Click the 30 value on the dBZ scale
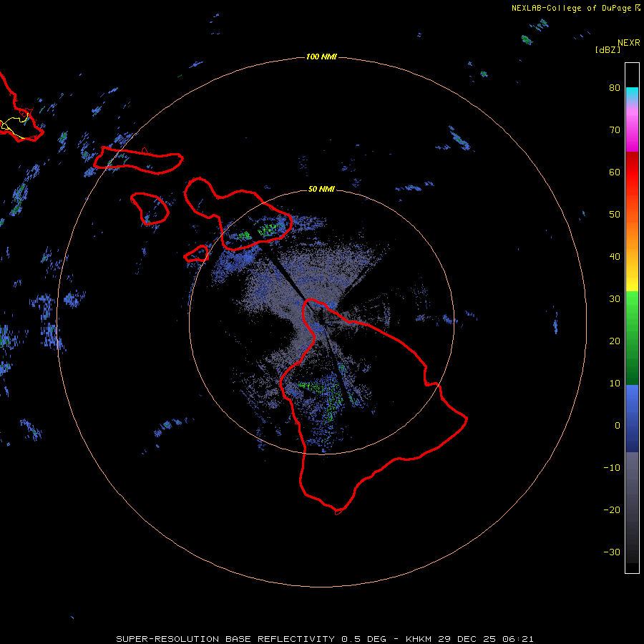 615,299
